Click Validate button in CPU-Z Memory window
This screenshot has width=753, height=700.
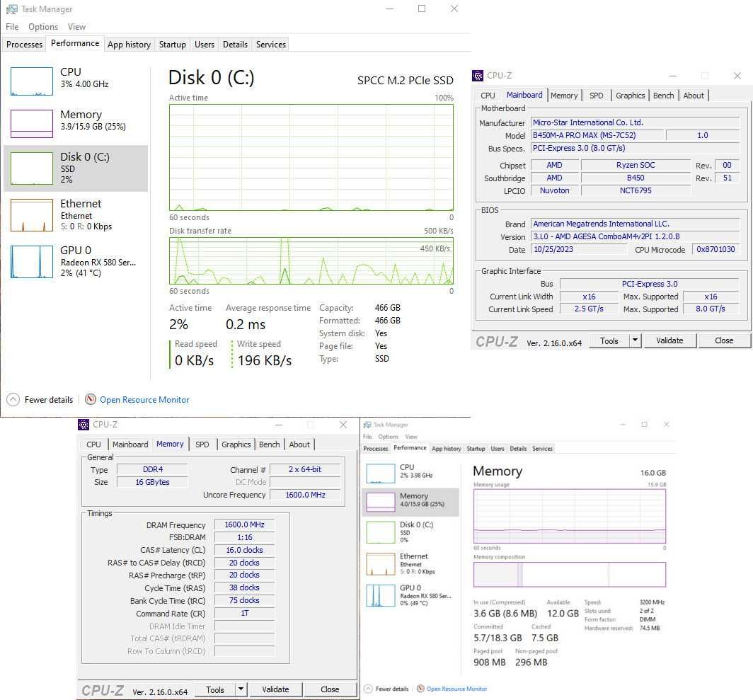click(x=275, y=689)
